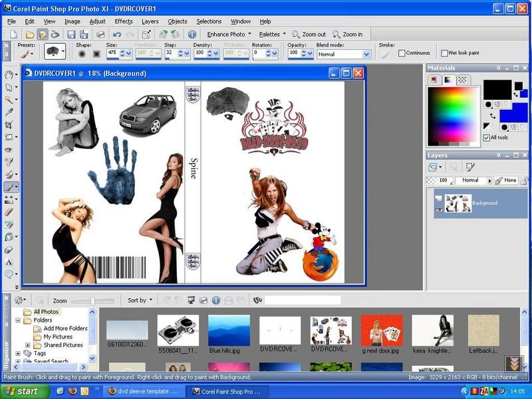Click Zoom in magnifier in the toolbar
Image resolution: width=532 pixels, height=399 pixels.
(x=348, y=35)
